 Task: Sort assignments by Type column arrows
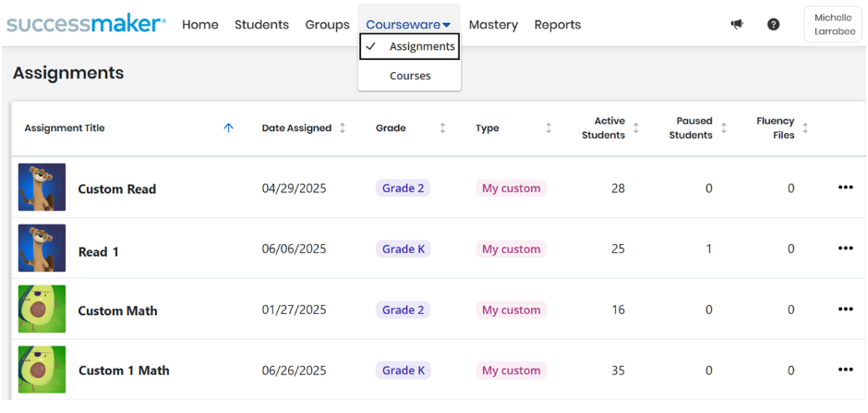(x=548, y=128)
